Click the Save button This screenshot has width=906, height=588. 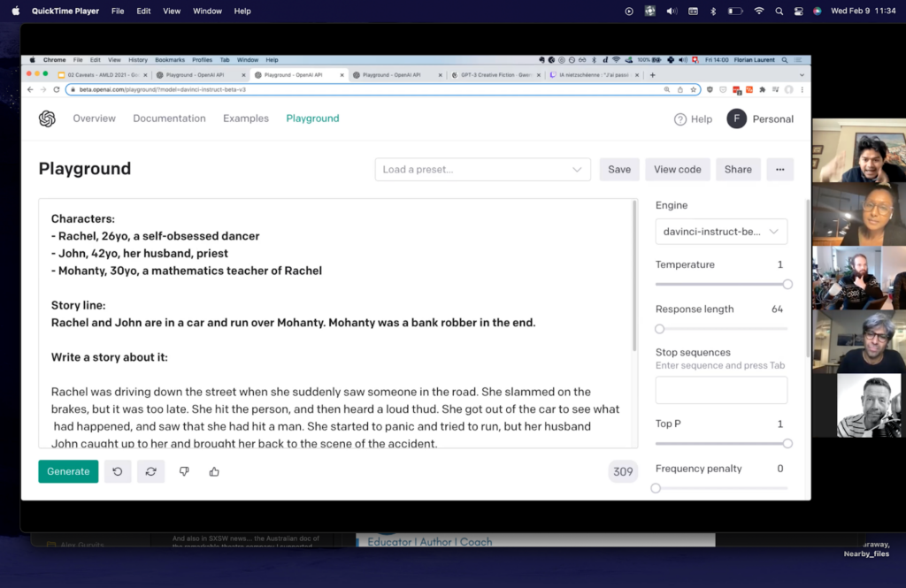tap(619, 169)
